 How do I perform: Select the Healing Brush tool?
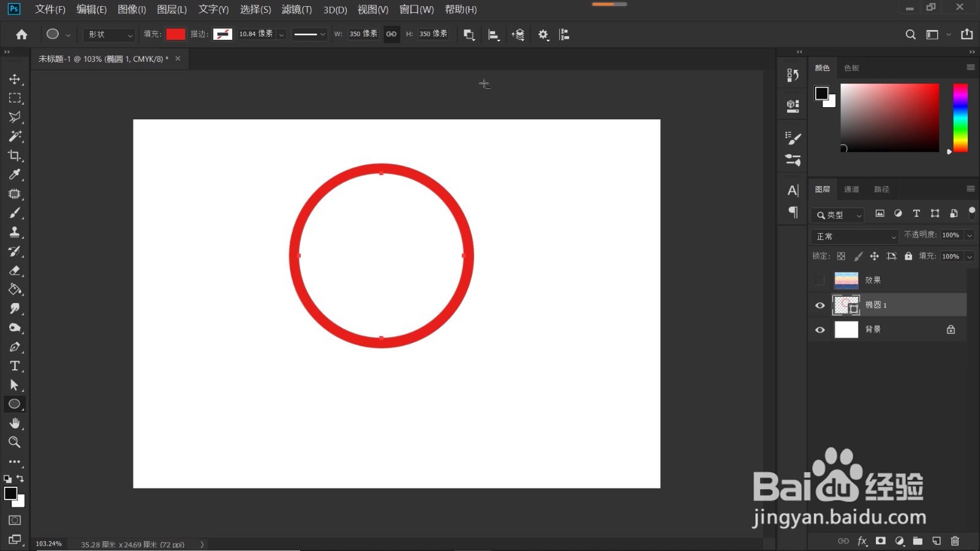pyautogui.click(x=15, y=193)
